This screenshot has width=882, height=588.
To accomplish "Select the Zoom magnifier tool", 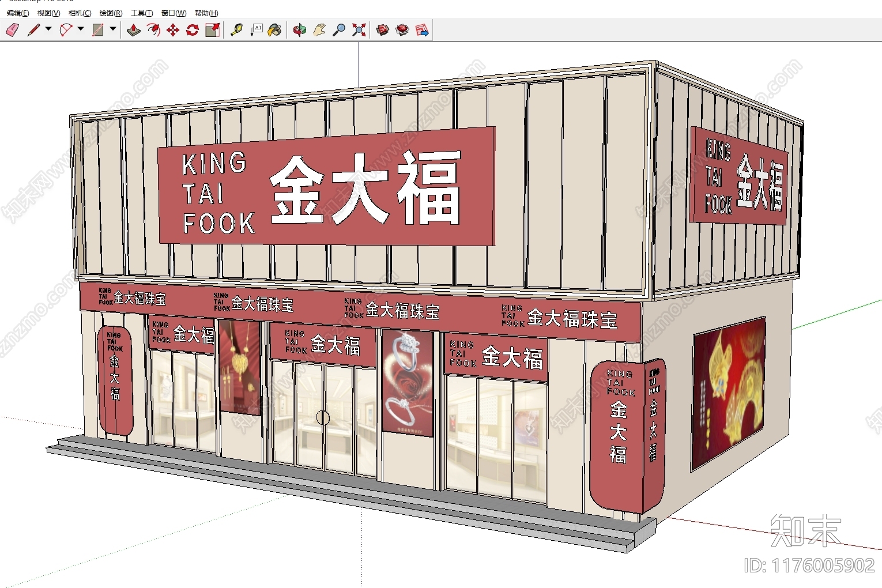I will coord(339,30).
